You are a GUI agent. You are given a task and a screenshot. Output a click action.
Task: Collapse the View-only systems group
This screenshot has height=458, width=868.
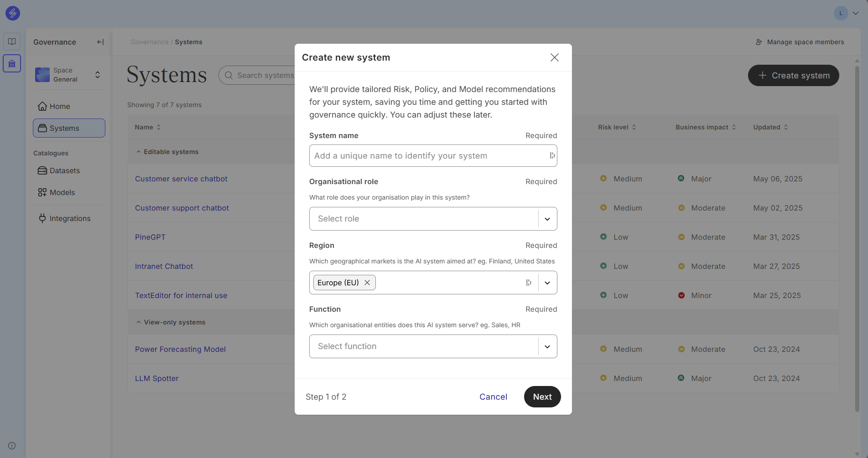139,322
